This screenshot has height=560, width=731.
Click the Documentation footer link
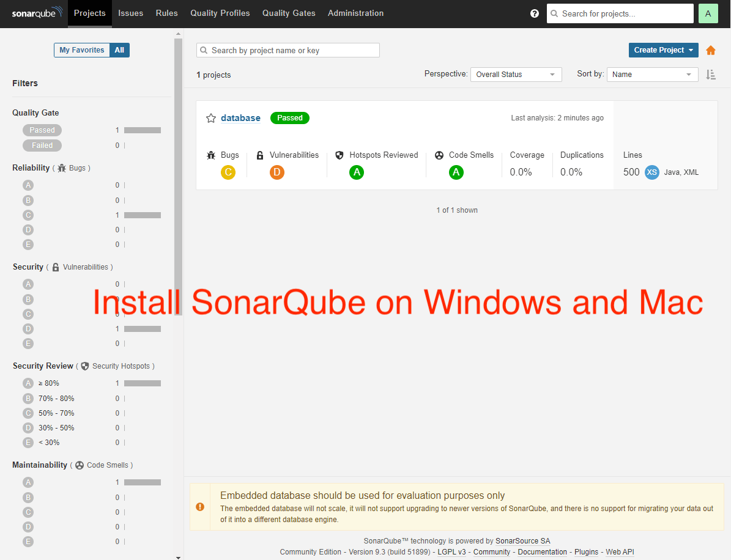coord(542,551)
